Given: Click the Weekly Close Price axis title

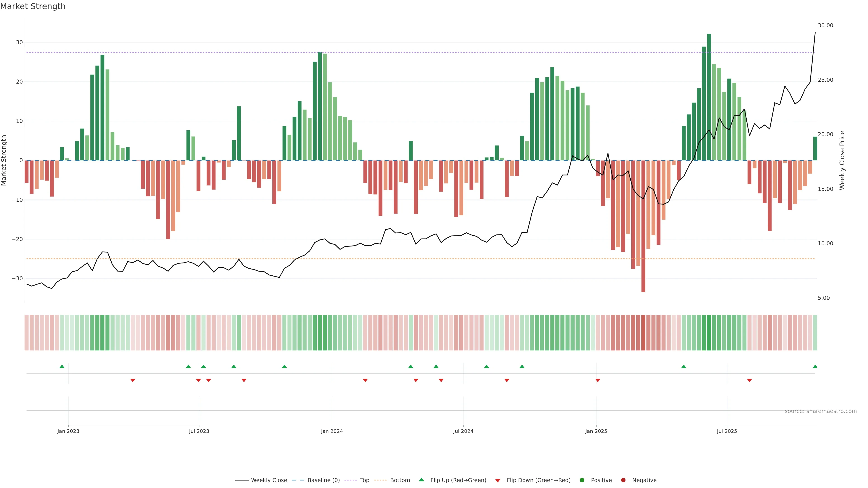Looking at the screenshot, I should coord(842,160).
